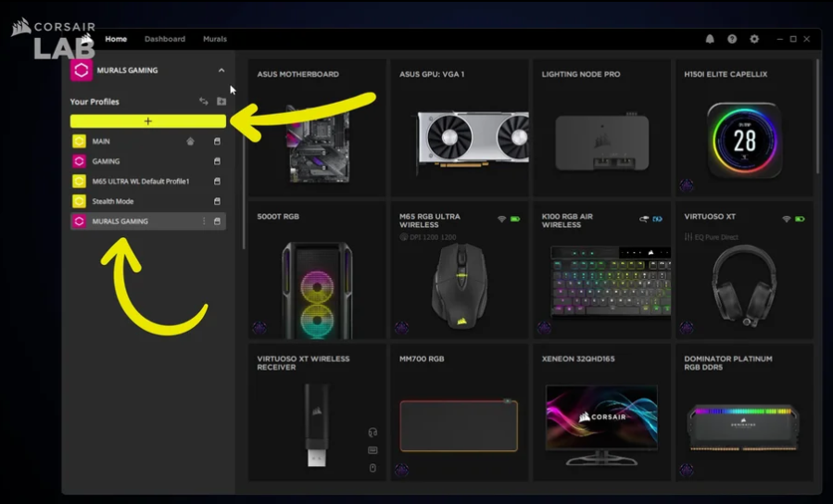This screenshot has width=833, height=504.
Task: Open the Virtuoso XT headset image
Action: [744, 285]
